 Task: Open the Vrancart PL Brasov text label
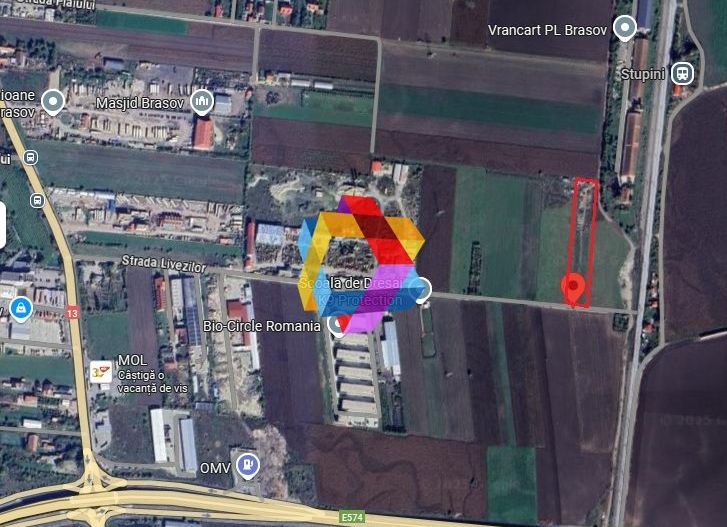click(x=548, y=30)
